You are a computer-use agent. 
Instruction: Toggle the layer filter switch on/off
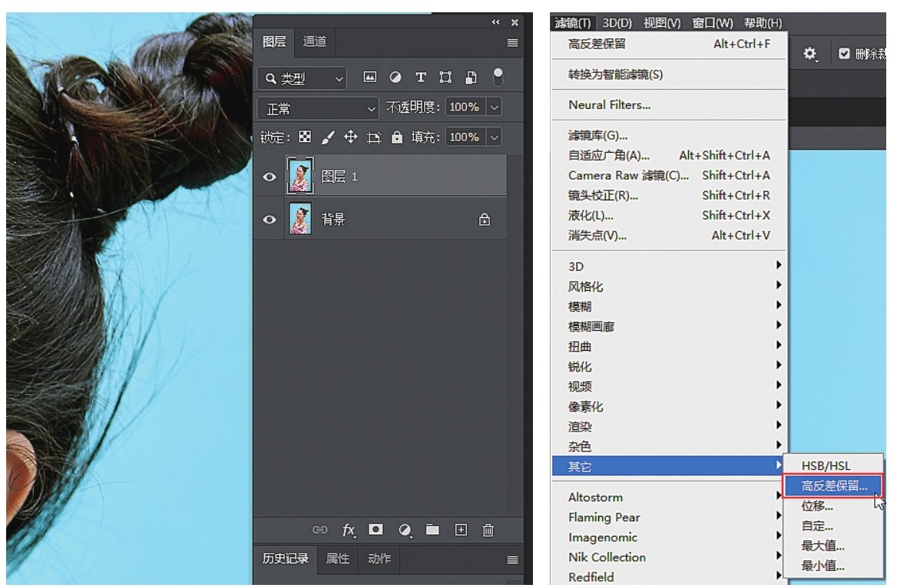point(498,77)
